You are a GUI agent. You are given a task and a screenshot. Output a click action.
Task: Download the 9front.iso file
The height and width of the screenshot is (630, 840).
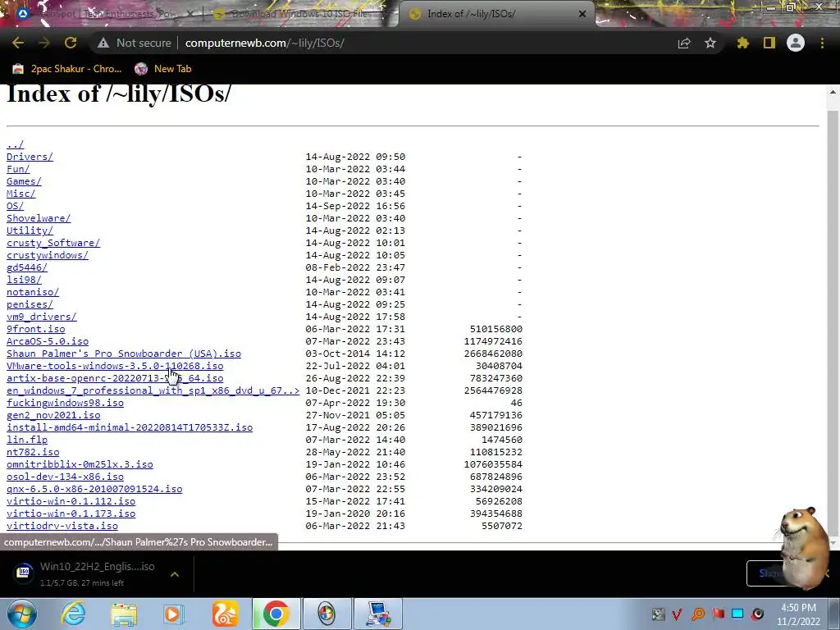pyautogui.click(x=35, y=329)
